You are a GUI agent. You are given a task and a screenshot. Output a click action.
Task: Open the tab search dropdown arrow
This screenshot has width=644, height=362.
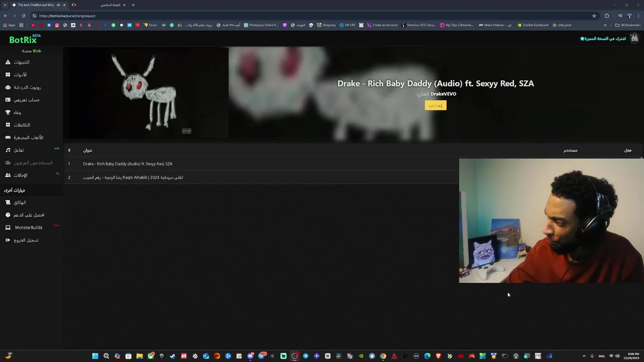pos(5,5)
